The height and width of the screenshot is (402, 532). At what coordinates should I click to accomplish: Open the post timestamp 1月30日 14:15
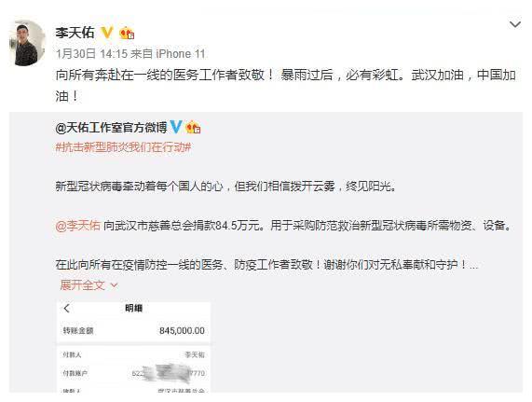pyautogui.click(x=91, y=54)
